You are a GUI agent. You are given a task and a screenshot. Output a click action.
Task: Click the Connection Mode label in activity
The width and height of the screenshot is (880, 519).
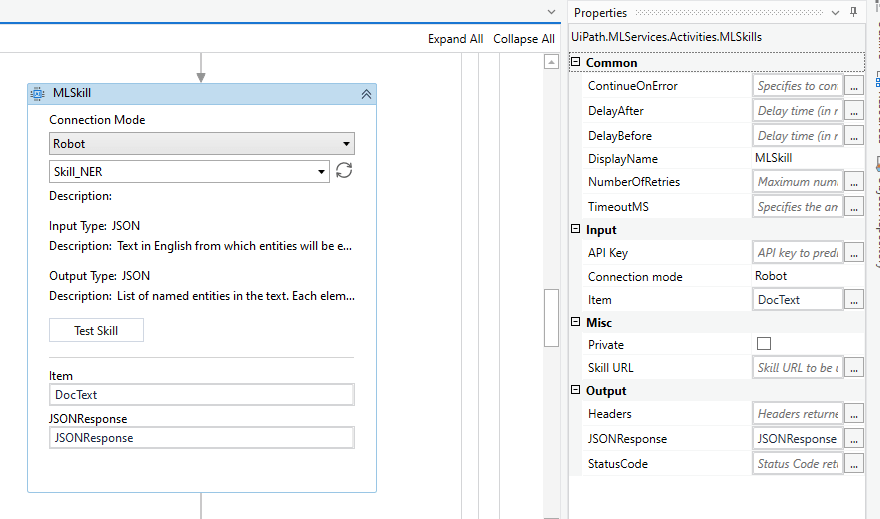pyautogui.click(x=97, y=120)
